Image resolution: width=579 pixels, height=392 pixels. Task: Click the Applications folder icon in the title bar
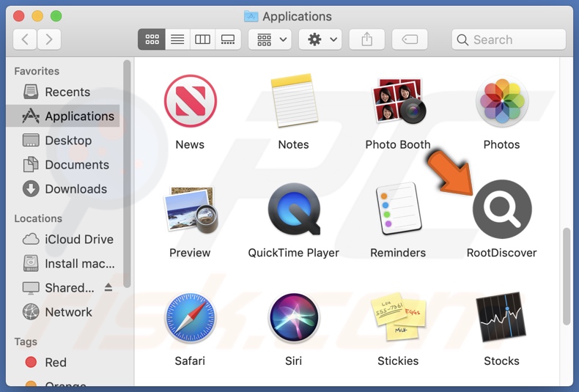click(251, 16)
